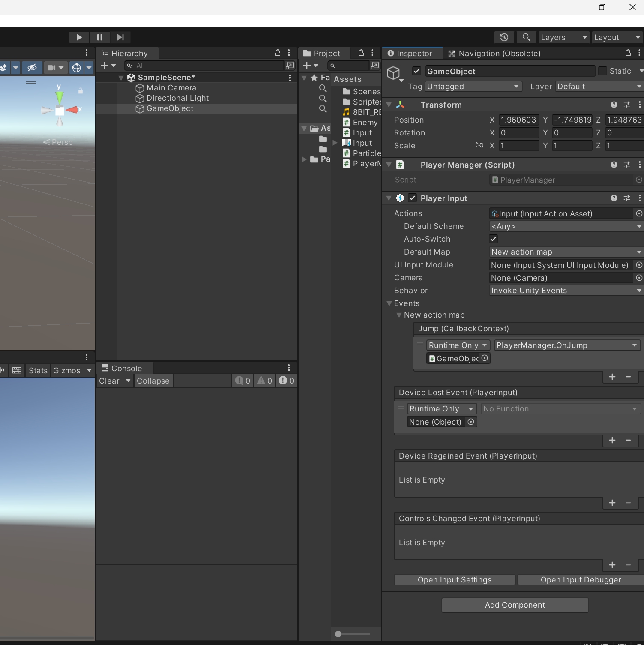
Task: Clear the Console log
Action: click(109, 381)
